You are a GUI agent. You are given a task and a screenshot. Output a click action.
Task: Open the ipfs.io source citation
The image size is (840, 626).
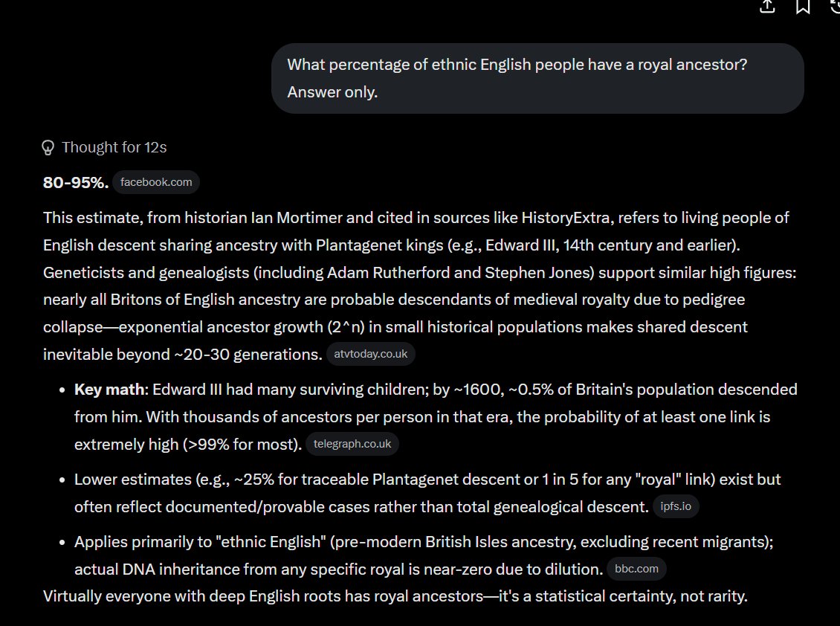pyautogui.click(x=676, y=506)
